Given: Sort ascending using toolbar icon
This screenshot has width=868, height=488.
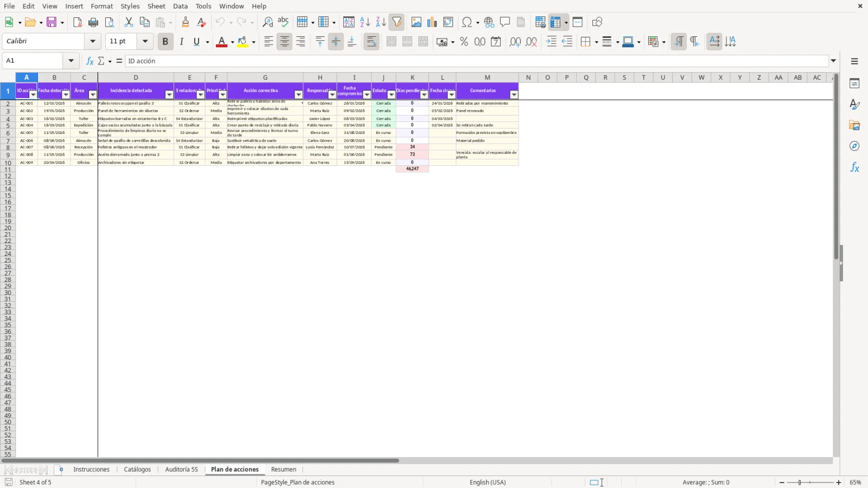Looking at the screenshot, I should [x=365, y=22].
